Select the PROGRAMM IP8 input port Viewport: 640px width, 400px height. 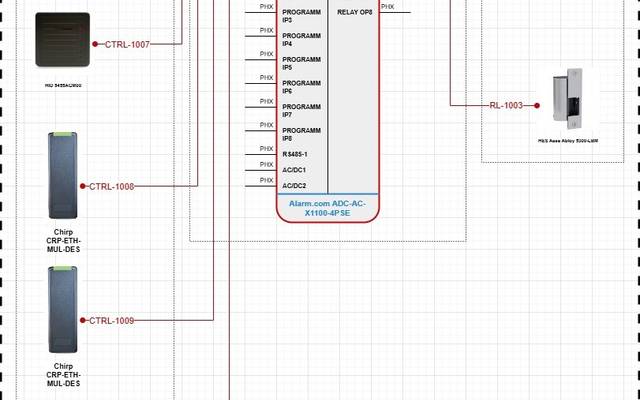(301, 134)
